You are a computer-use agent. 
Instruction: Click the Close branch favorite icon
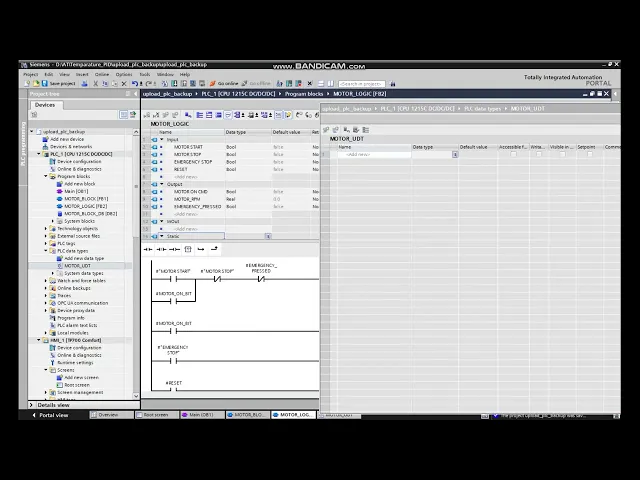click(x=214, y=249)
